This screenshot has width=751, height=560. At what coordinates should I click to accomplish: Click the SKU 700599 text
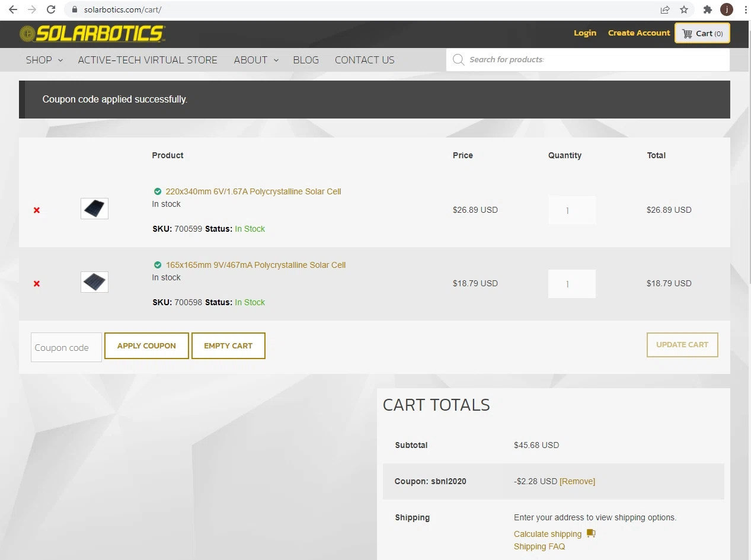[x=177, y=229]
